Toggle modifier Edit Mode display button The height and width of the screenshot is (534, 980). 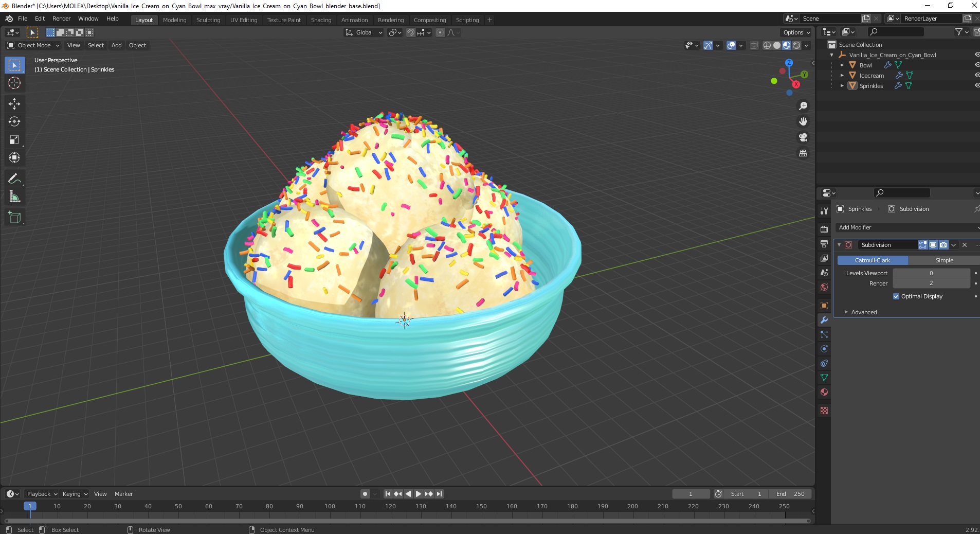(923, 245)
